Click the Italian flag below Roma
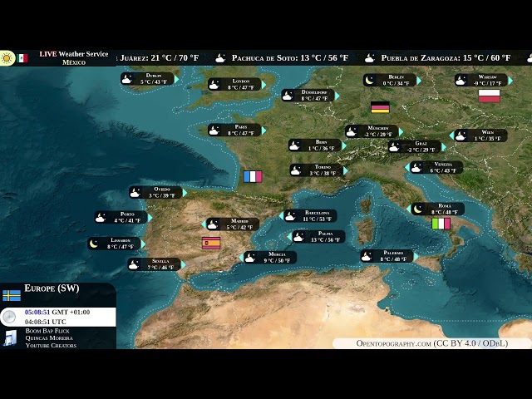The height and width of the screenshot is (399, 532). point(441,224)
